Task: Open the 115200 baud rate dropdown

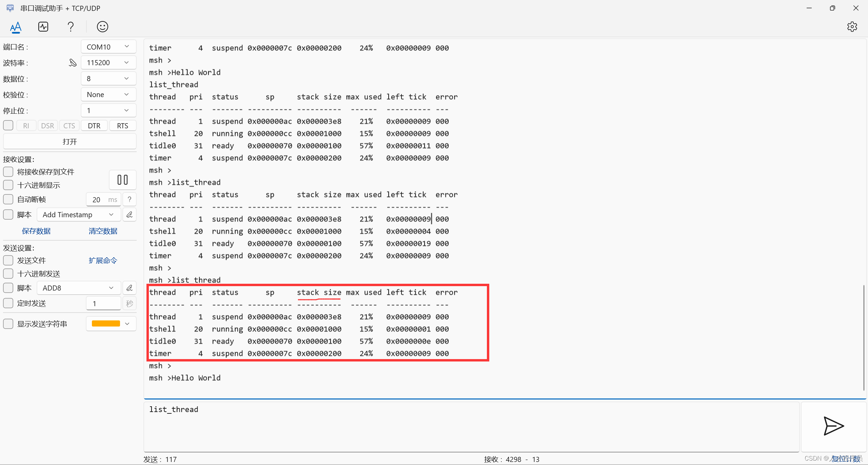Action: tap(108, 63)
